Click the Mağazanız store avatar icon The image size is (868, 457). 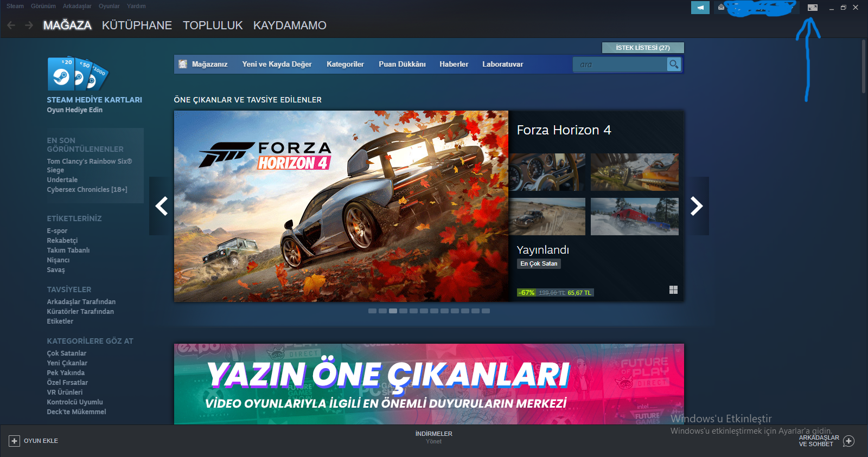click(x=183, y=64)
